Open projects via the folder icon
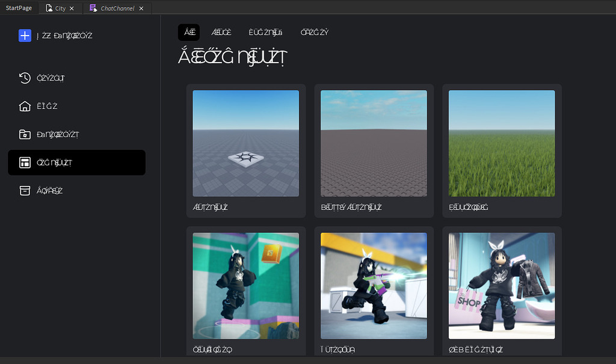This screenshot has width=616, height=364. pos(25,134)
